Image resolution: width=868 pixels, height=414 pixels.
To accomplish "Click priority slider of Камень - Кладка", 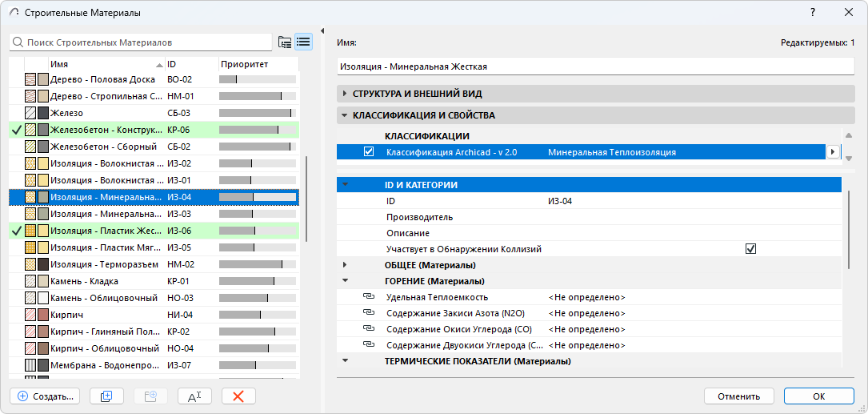I will (x=257, y=281).
